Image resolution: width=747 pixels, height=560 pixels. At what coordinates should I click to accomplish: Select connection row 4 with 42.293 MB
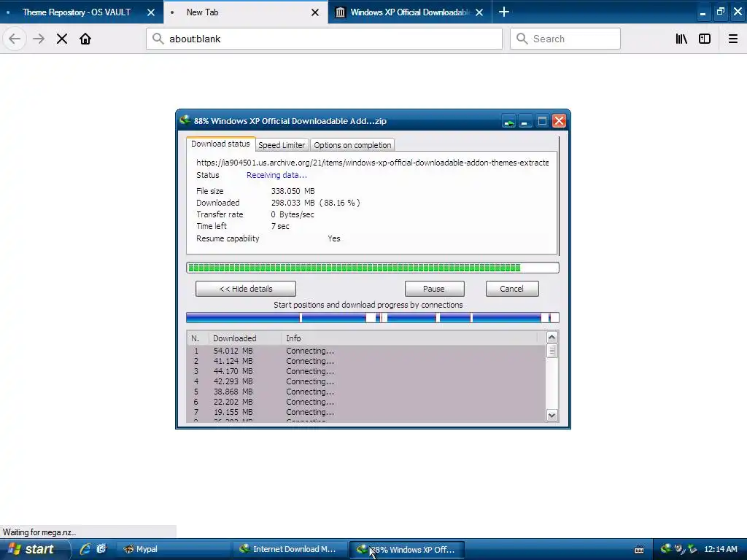(x=366, y=381)
